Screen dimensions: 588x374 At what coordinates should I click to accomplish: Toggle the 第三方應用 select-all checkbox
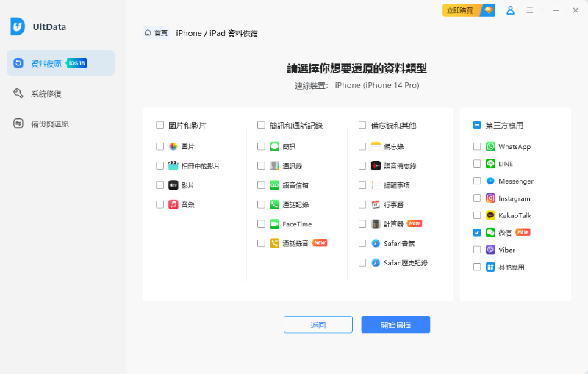[477, 126]
